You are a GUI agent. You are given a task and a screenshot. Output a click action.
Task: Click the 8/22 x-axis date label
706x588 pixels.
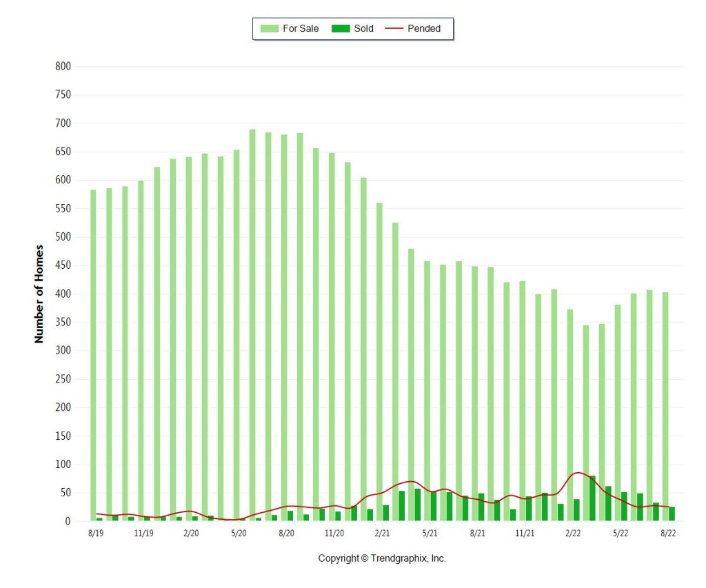pos(668,533)
